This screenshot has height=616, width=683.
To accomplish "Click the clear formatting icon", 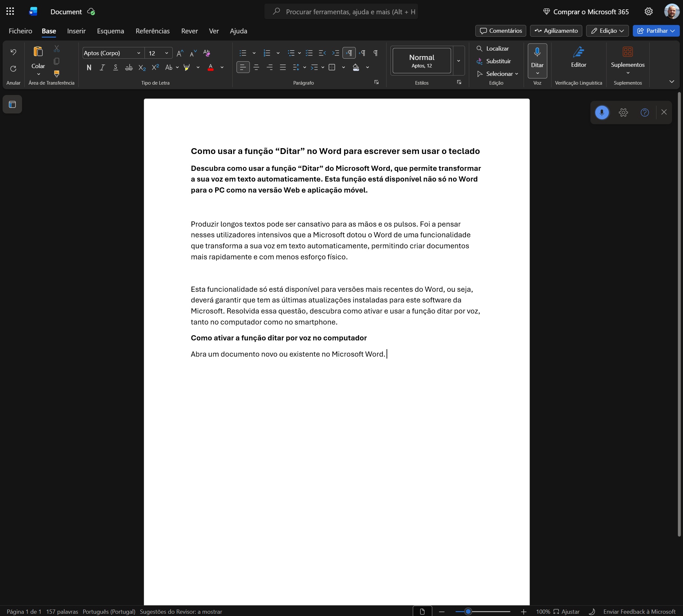I will pyautogui.click(x=206, y=53).
